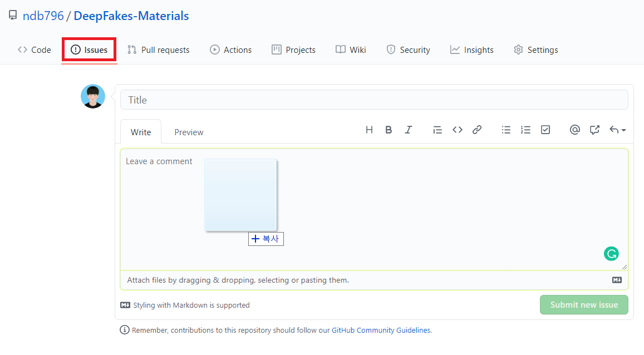Add a link icon
This screenshot has width=644, height=355.
click(477, 130)
